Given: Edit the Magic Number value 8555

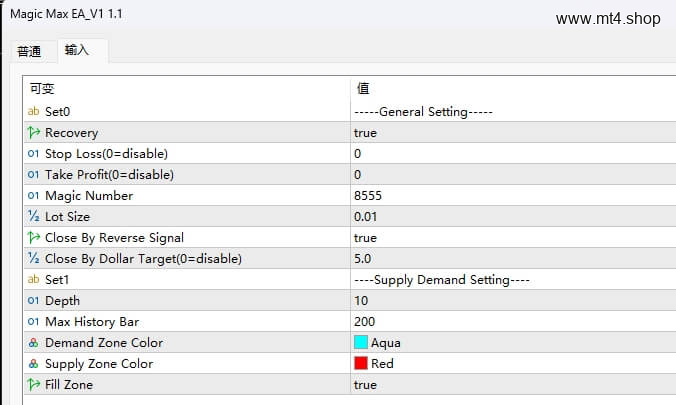Looking at the screenshot, I should (x=368, y=196).
